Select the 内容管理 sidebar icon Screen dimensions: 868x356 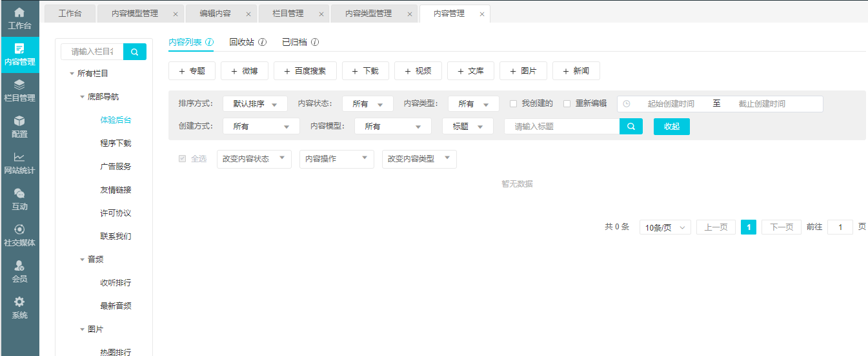(19, 48)
